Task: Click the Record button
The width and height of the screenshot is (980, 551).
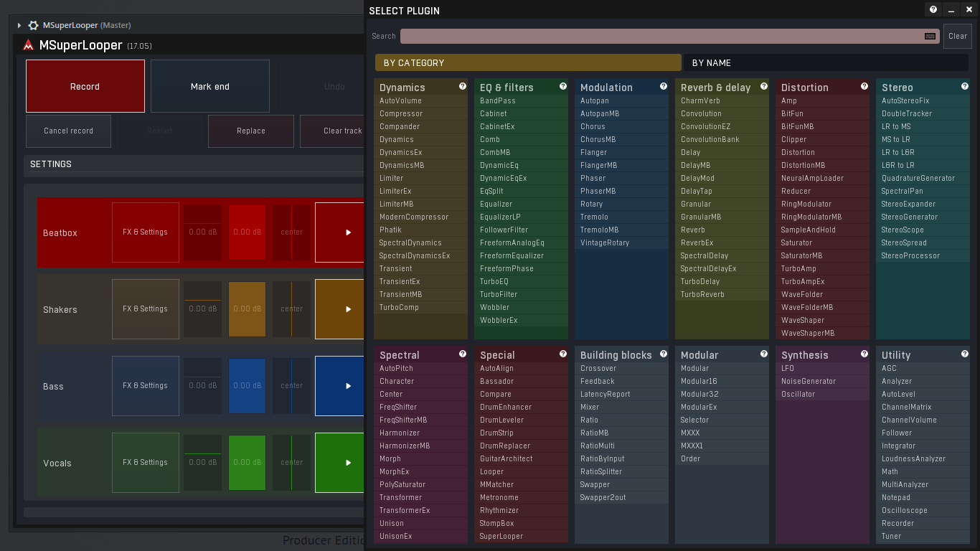Action: 85,86
